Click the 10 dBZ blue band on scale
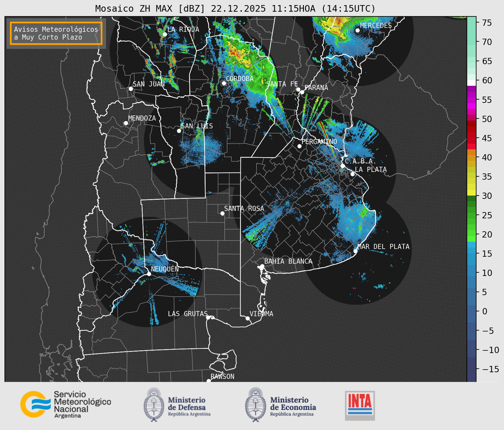 coord(471,273)
